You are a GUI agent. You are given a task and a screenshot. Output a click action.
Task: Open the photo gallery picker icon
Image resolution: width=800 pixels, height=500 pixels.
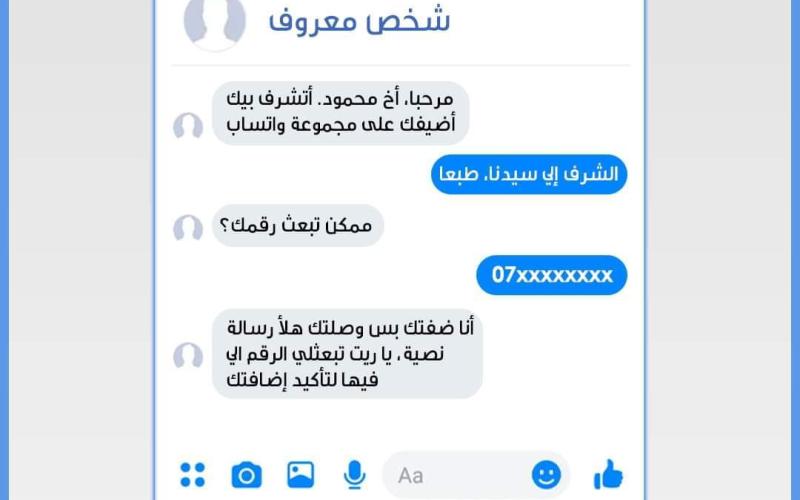click(x=301, y=474)
